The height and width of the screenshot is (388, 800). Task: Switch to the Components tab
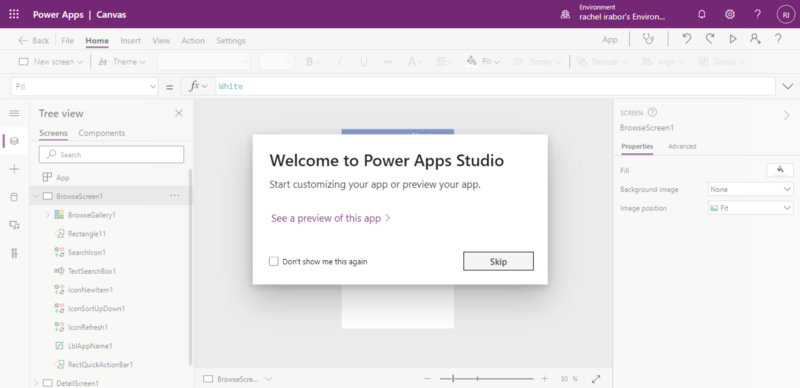click(x=102, y=133)
